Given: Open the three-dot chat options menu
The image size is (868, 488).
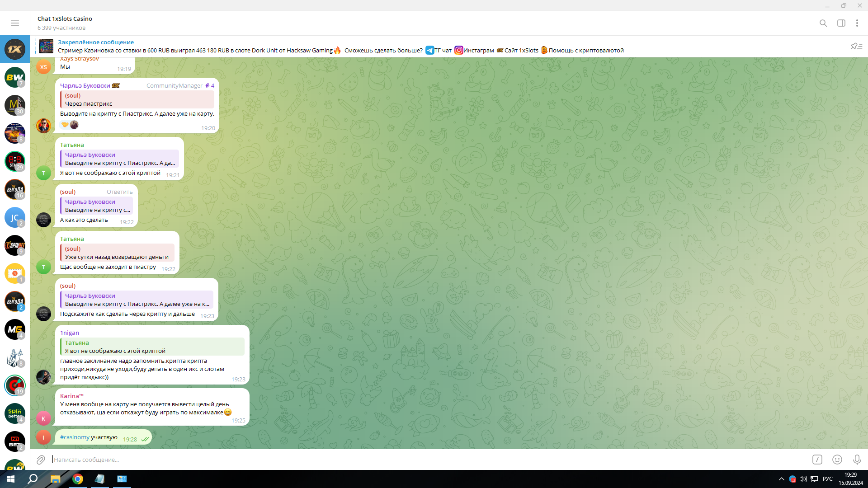Looking at the screenshot, I should point(857,23).
